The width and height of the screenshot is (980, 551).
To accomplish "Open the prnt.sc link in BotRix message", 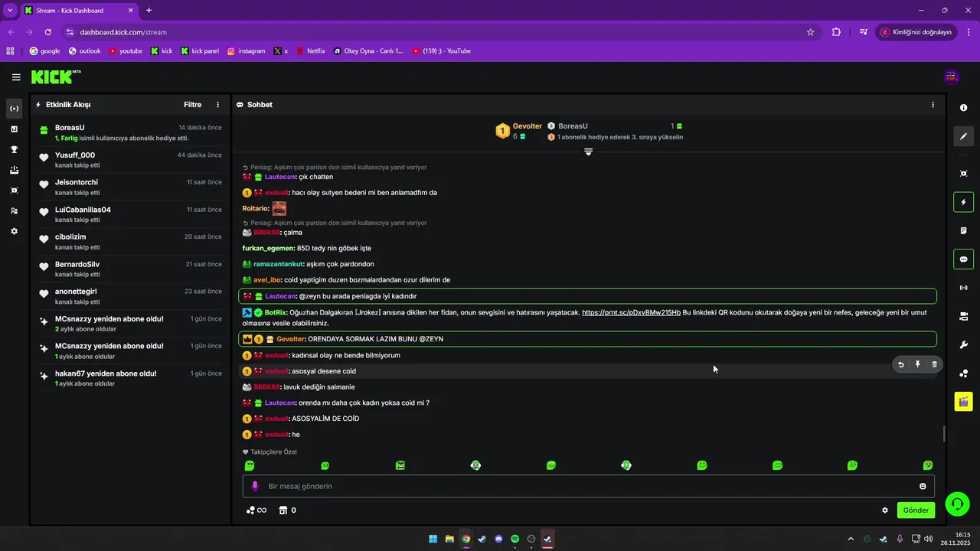I will point(631,312).
